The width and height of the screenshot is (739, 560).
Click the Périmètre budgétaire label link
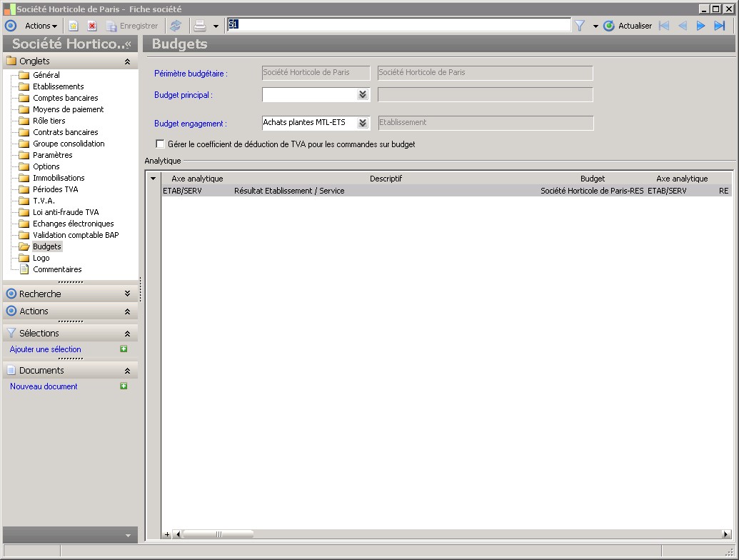(191, 74)
